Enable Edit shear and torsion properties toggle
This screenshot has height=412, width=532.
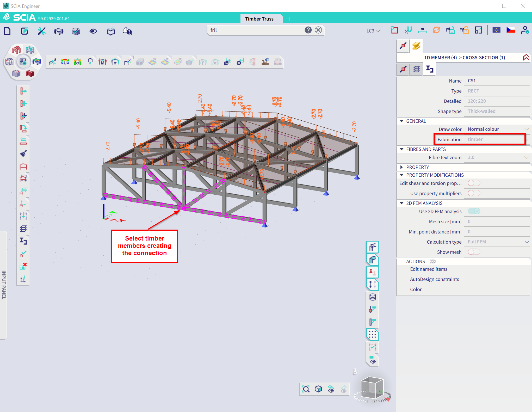point(474,183)
